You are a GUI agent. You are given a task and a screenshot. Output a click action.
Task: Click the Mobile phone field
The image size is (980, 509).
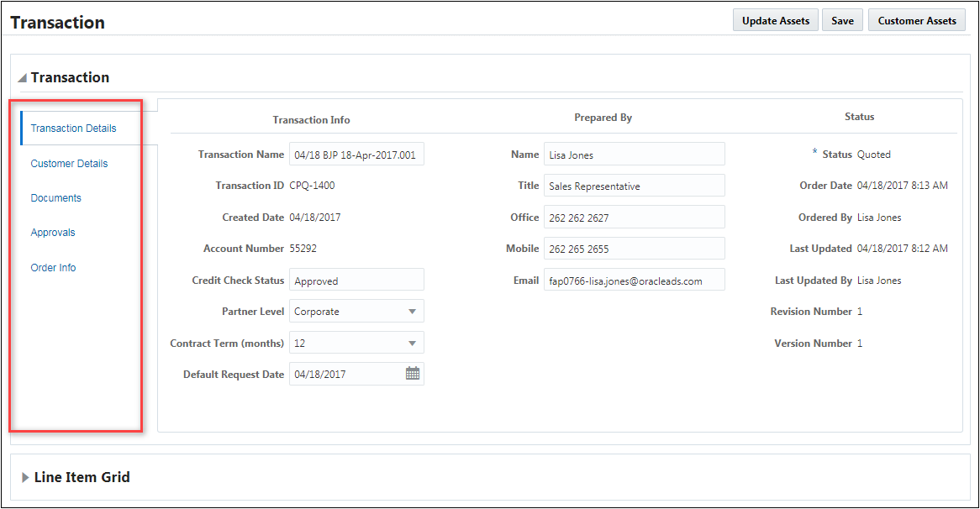pos(635,248)
